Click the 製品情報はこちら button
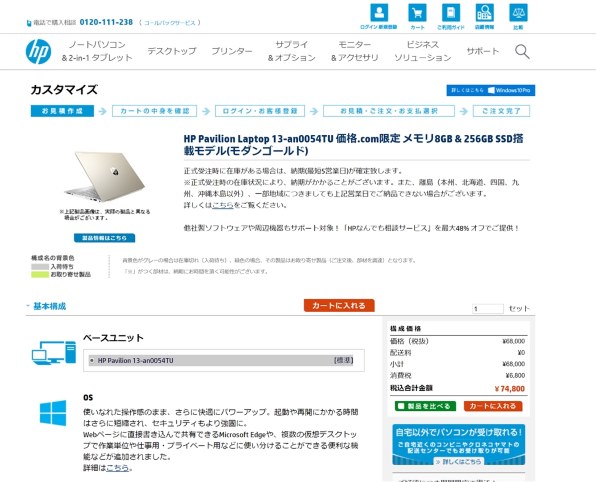 coord(105,238)
